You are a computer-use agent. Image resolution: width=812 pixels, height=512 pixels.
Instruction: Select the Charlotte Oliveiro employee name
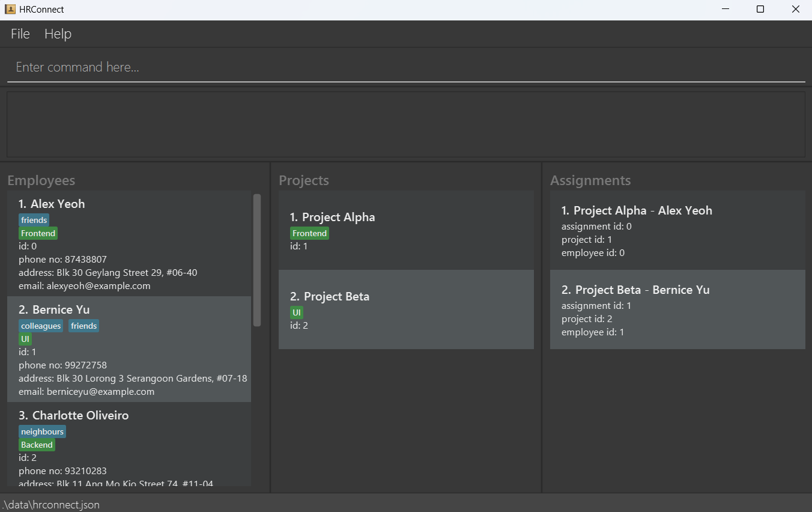tap(80, 415)
